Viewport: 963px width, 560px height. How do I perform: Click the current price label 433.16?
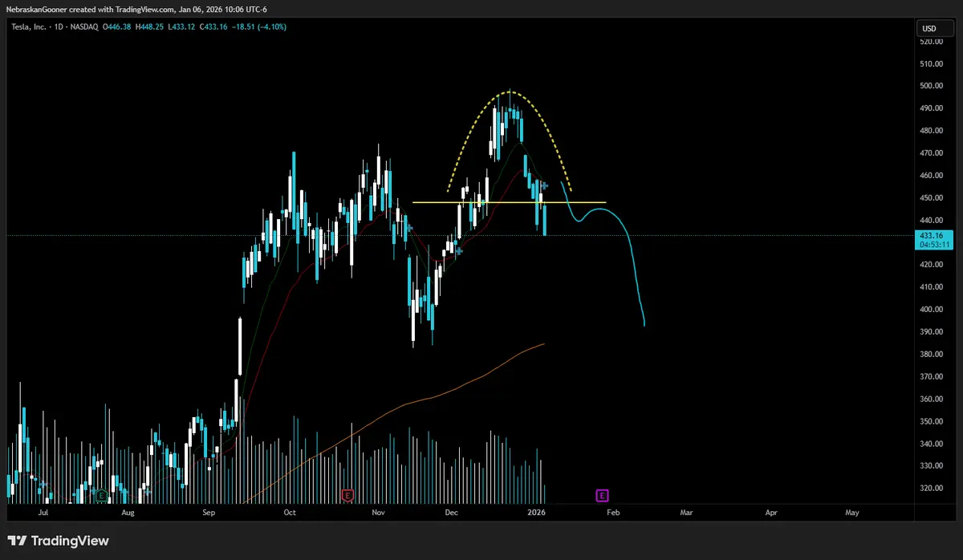click(933, 236)
